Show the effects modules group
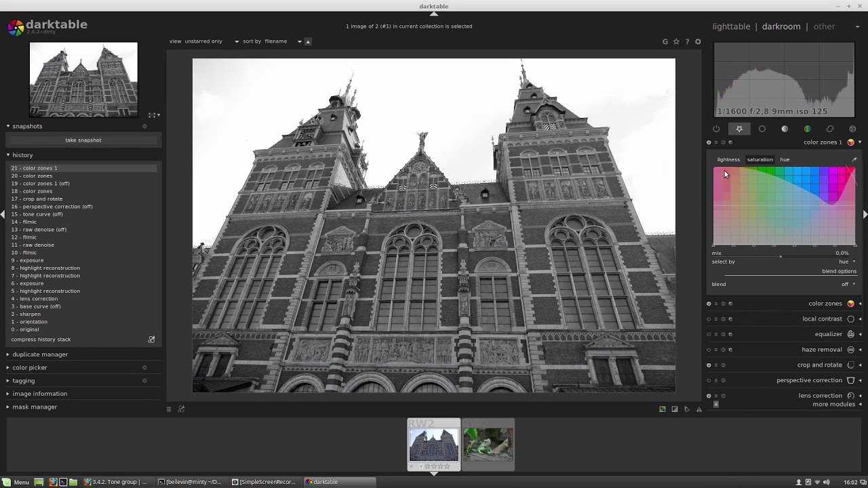 coord(852,129)
